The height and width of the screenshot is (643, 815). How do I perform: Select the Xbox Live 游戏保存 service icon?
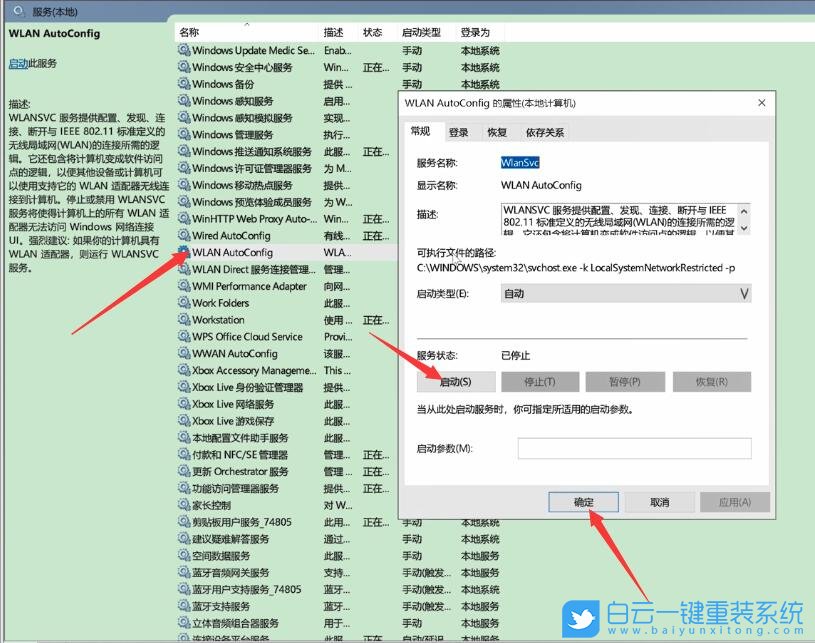tap(185, 421)
